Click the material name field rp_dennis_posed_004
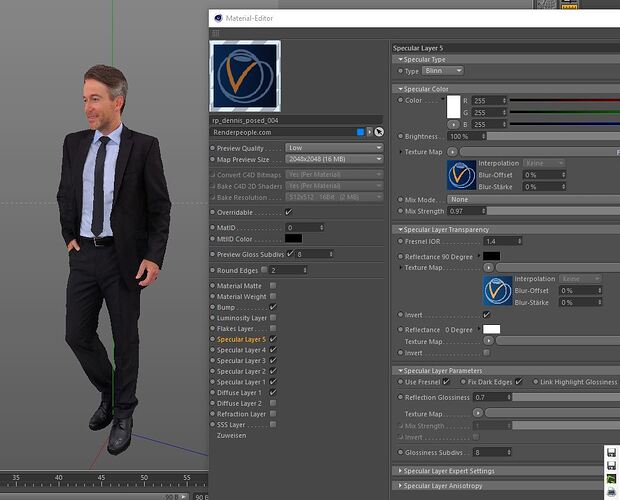This screenshot has width=620, height=500. click(x=296, y=120)
